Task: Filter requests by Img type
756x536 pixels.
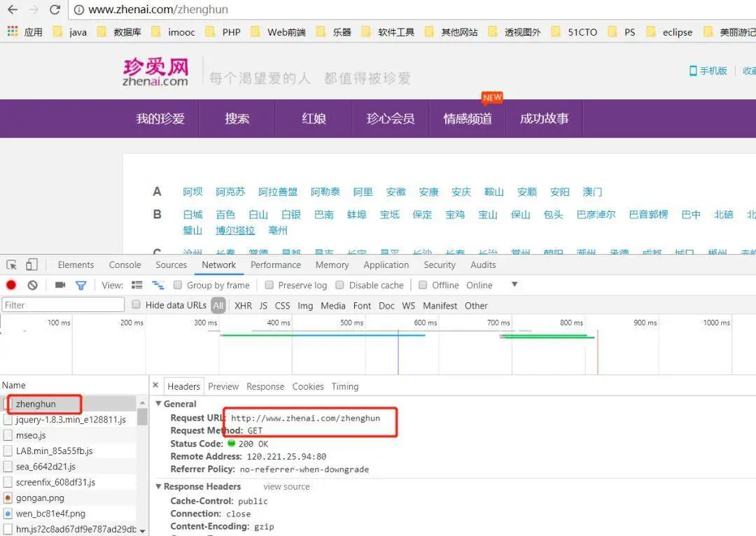Action: tap(305, 306)
